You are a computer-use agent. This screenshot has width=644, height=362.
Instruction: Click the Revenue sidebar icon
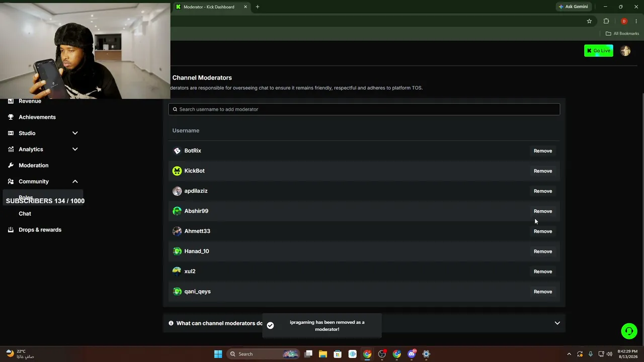(x=11, y=101)
